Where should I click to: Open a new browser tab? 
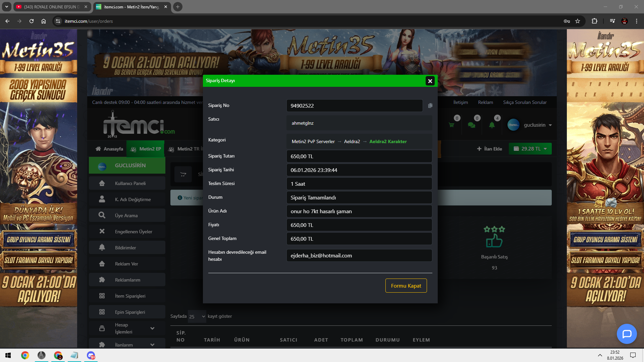coord(178,7)
